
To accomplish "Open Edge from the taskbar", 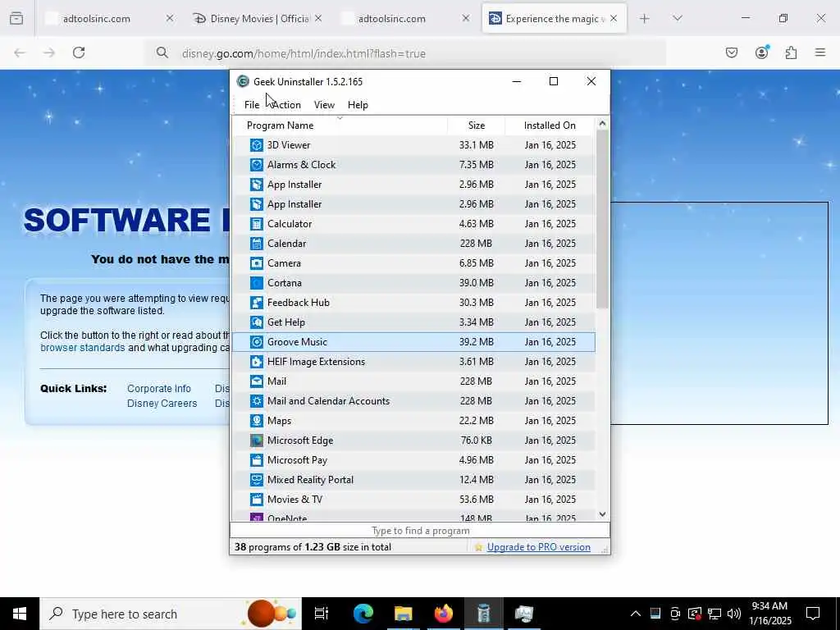I will (363, 614).
